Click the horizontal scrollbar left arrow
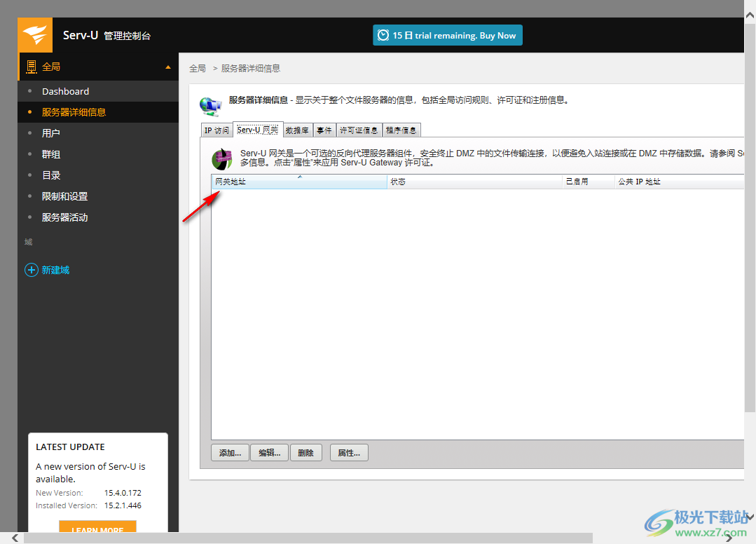Image resolution: width=756 pixels, height=544 pixels. pyautogui.click(x=15, y=538)
